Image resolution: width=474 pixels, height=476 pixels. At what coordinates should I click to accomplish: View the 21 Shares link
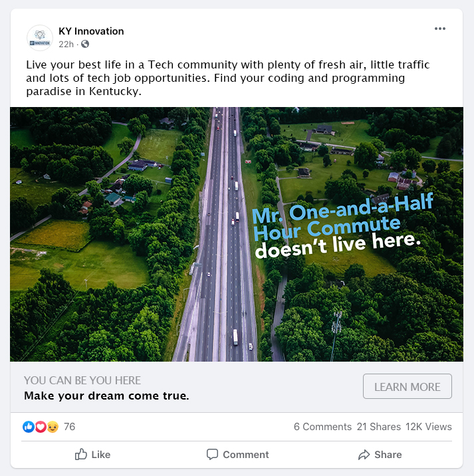(379, 427)
